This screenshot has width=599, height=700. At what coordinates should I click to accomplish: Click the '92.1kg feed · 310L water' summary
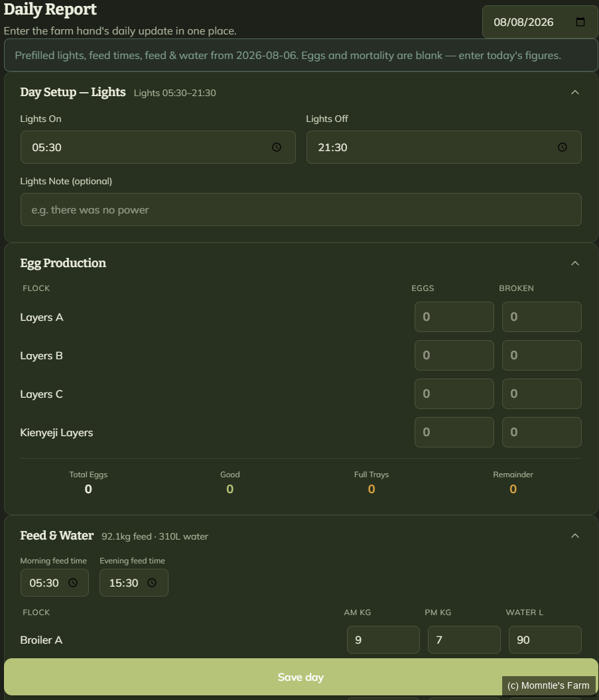pyautogui.click(x=155, y=537)
